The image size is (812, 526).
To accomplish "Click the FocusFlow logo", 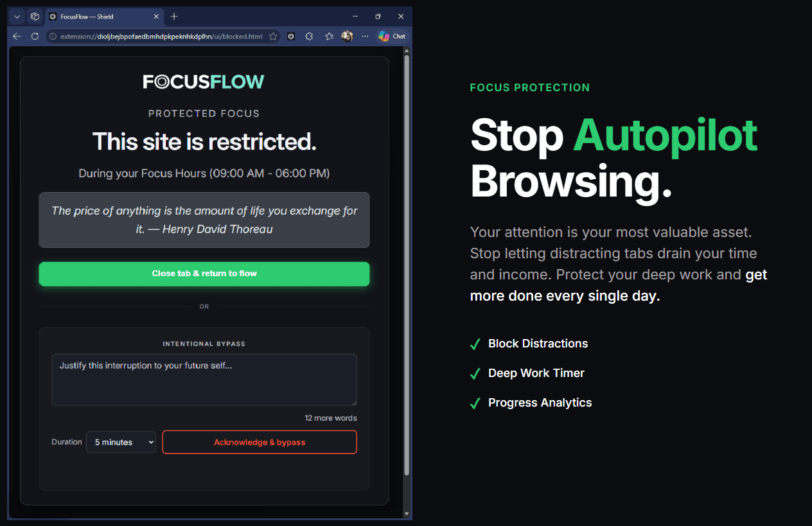I will [x=204, y=82].
